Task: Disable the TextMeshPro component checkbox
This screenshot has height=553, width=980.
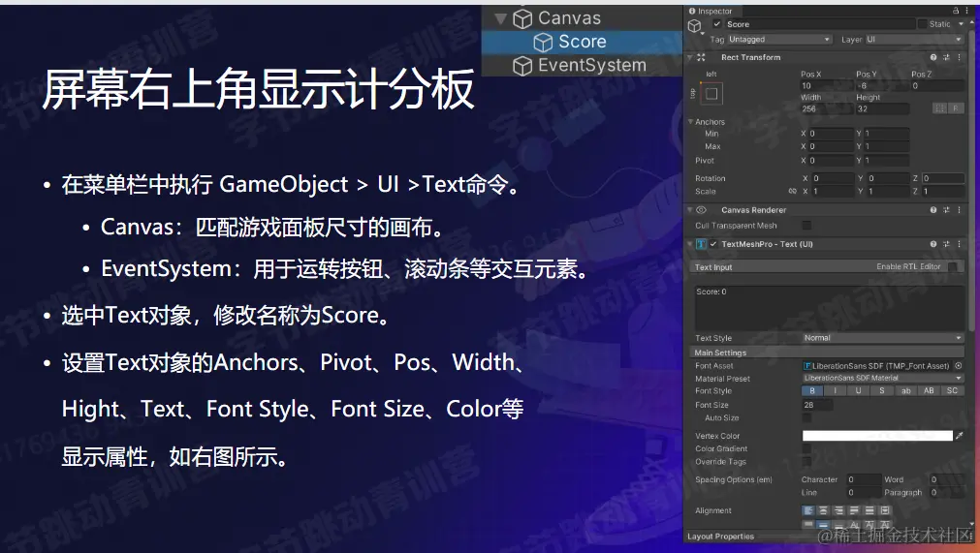Action: [x=713, y=244]
